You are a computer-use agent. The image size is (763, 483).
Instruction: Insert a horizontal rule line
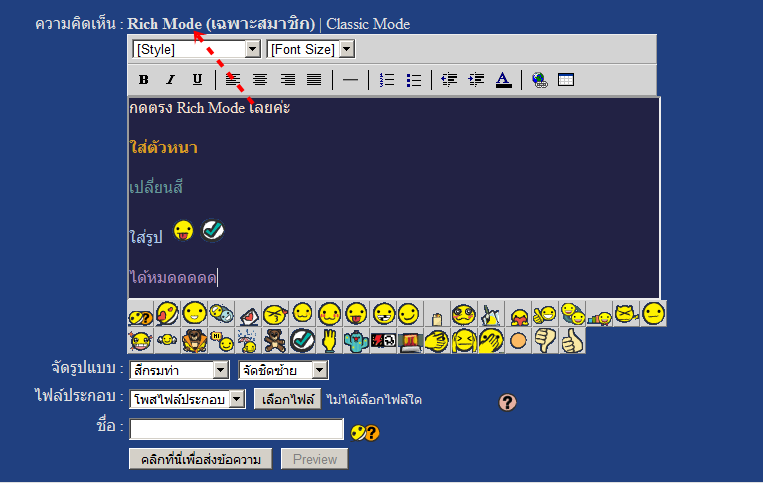click(x=350, y=80)
